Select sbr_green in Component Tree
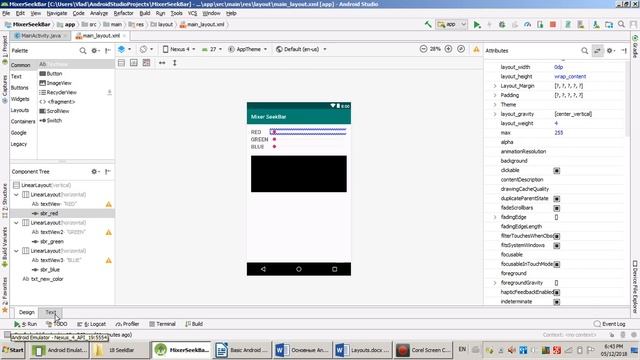Image resolution: width=640 pixels, height=360 pixels. point(52,242)
